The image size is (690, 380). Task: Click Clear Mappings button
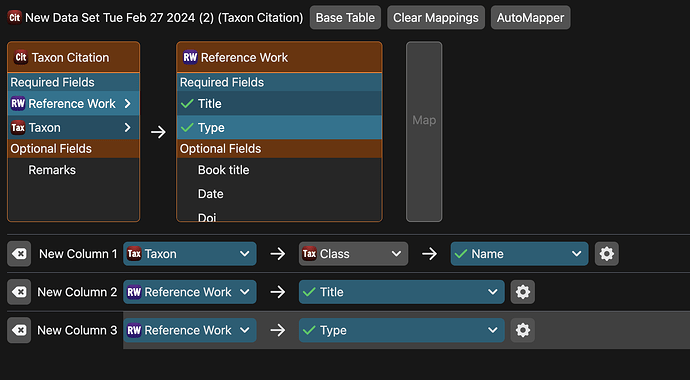coord(436,18)
